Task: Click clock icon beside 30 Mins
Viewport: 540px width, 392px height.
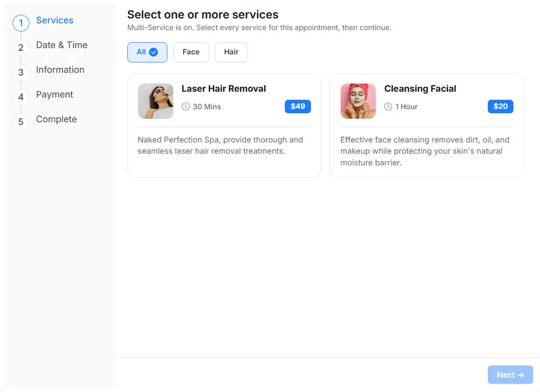Action: (x=185, y=107)
